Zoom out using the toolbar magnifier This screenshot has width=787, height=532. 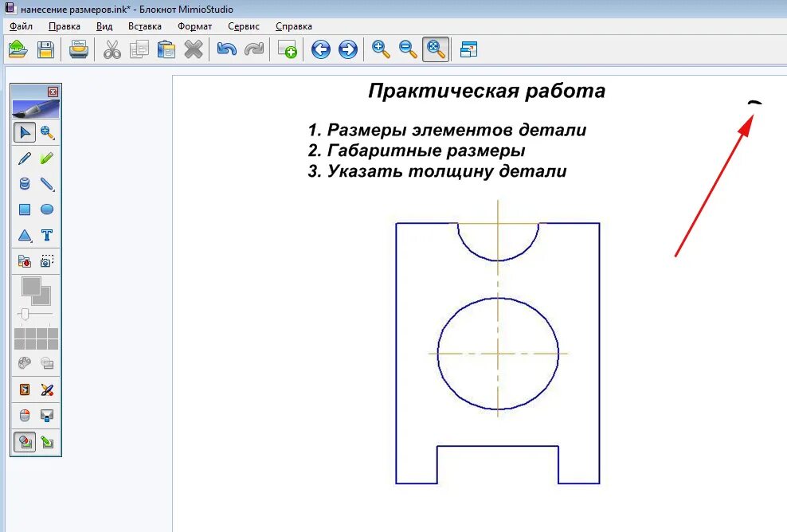click(x=408, y=49)
